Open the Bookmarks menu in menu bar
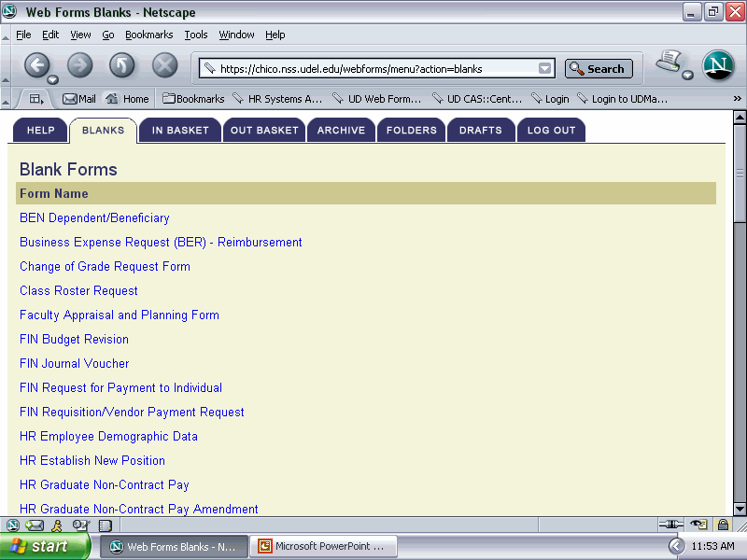Screen dimensions: 747x560 [149, 35]
